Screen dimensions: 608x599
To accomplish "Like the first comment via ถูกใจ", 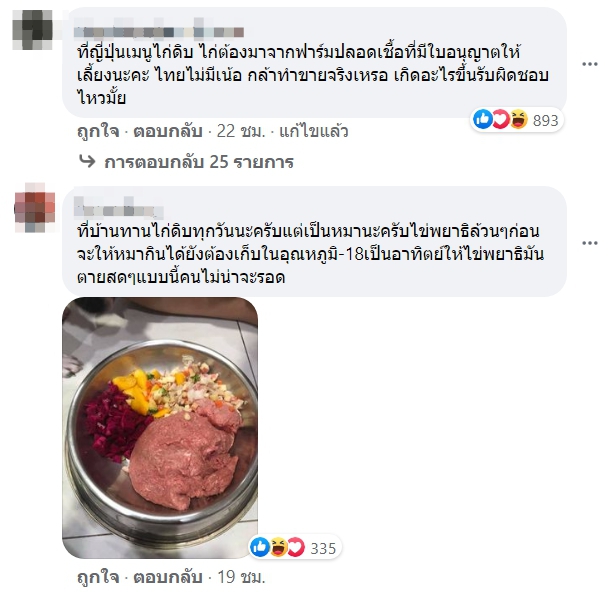I will (98, 132).
